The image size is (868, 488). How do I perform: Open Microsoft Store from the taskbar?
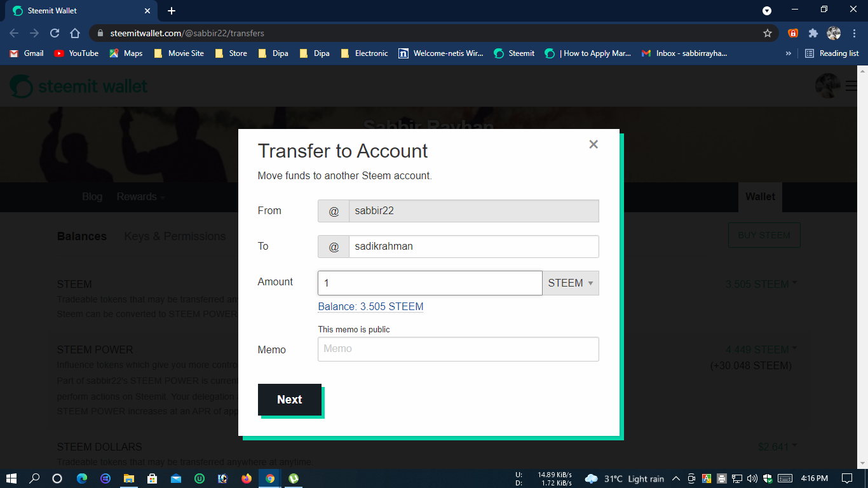[153, 478]
